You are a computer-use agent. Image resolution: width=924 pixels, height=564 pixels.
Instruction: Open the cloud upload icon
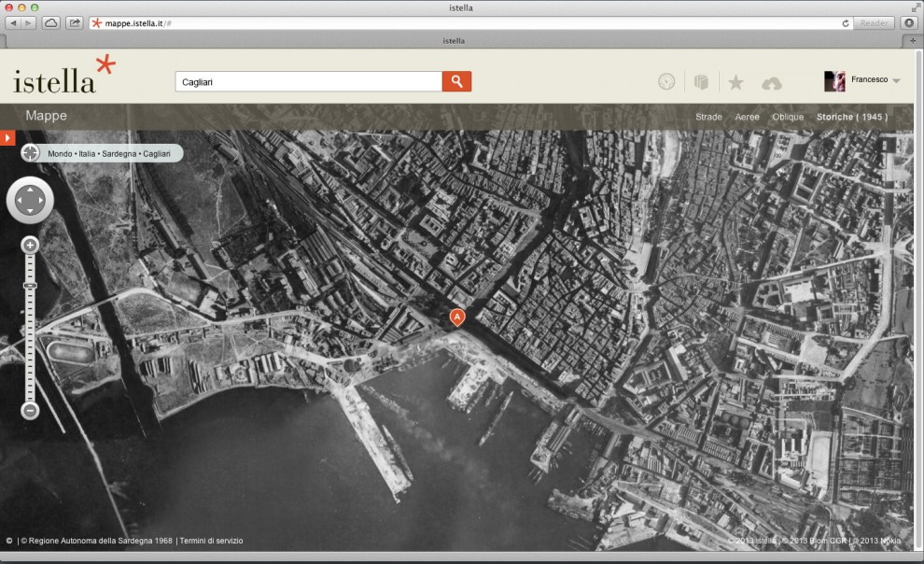pos(771,83)
